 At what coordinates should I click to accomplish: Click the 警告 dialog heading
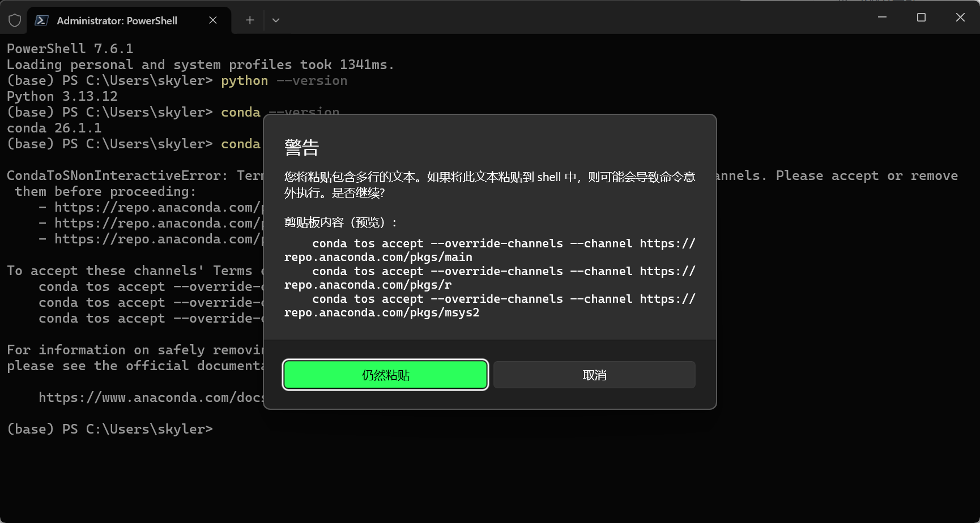tap(302, 148)
